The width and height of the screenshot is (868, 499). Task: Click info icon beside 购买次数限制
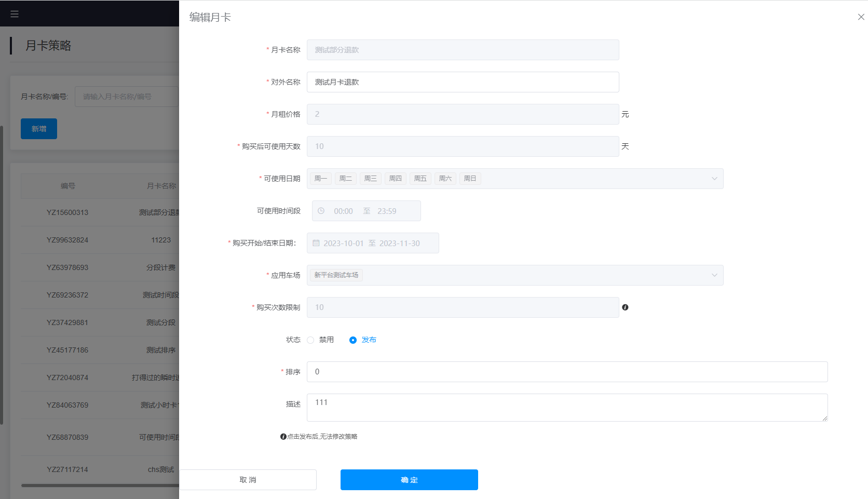point(625,307)
